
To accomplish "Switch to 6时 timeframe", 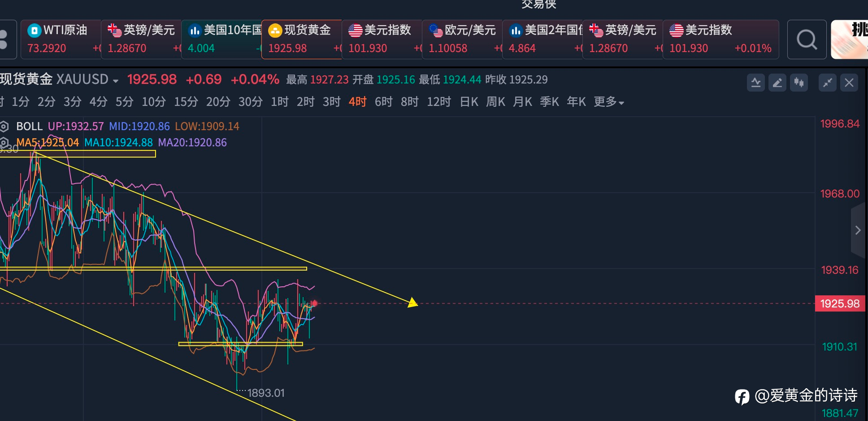I will click(x=383, y=102).
